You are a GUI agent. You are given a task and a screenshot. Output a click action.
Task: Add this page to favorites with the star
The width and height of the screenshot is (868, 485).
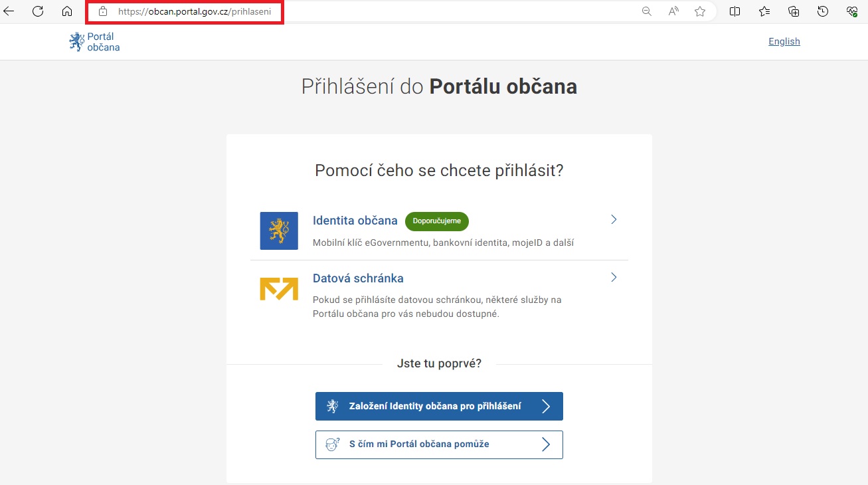coord(700,11)
